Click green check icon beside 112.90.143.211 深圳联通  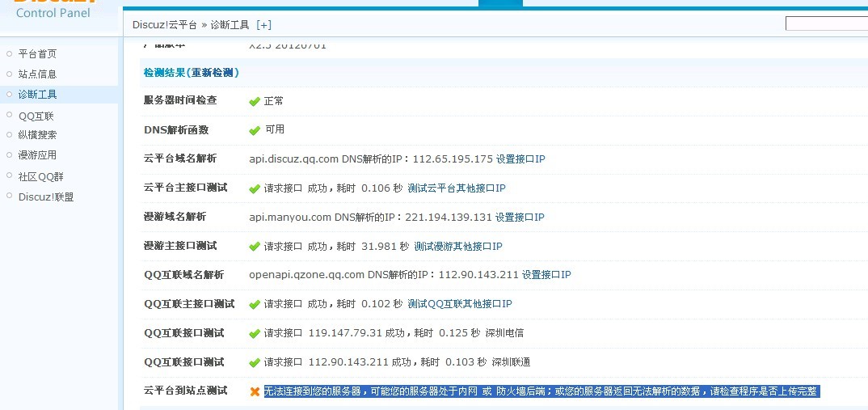[x=255, y=362]
